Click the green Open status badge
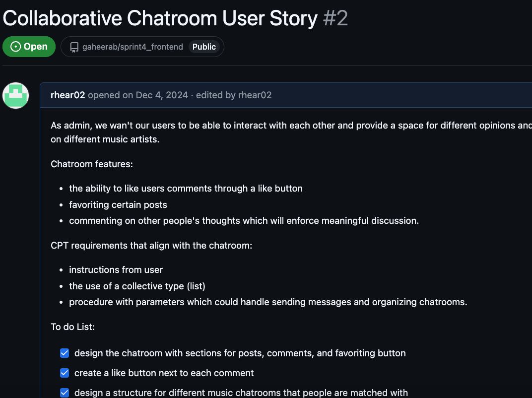Image resolution: width=532 pixels, height=398 pixels. pos(29,47)
